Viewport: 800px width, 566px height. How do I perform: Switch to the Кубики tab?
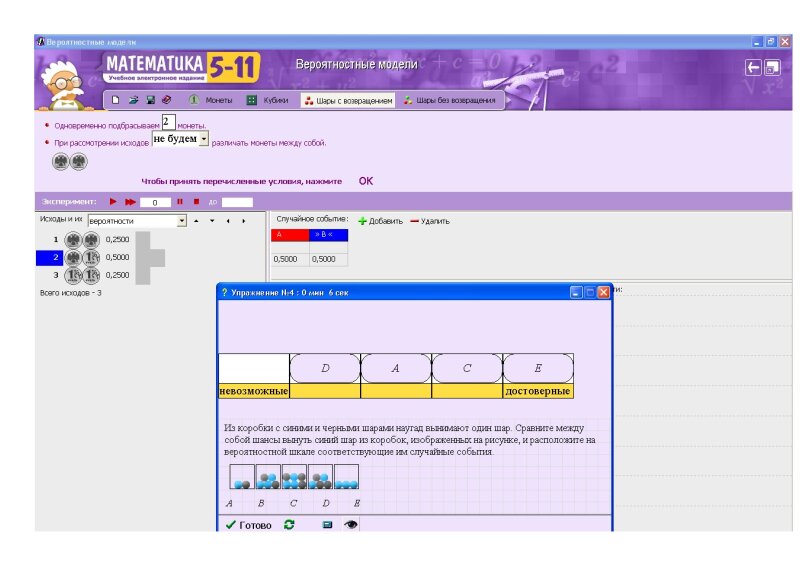[x=267, y=100]
